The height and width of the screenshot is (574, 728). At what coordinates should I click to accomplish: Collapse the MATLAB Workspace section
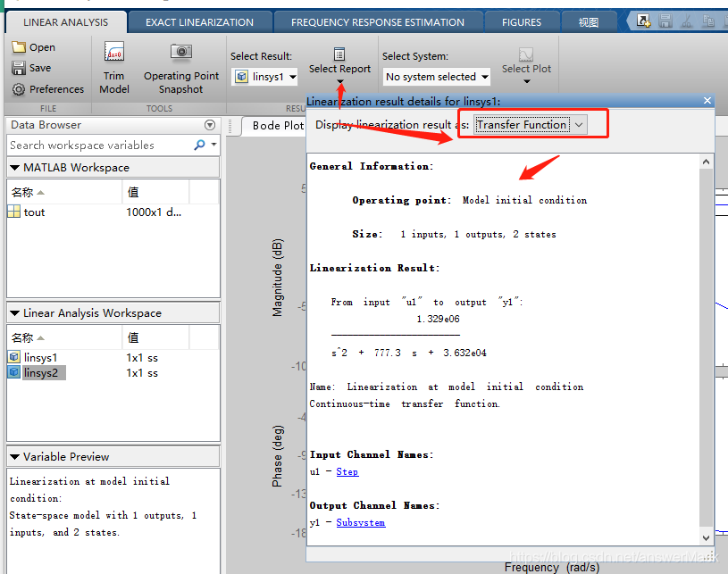pyautogui.click(x=15, y=168)
